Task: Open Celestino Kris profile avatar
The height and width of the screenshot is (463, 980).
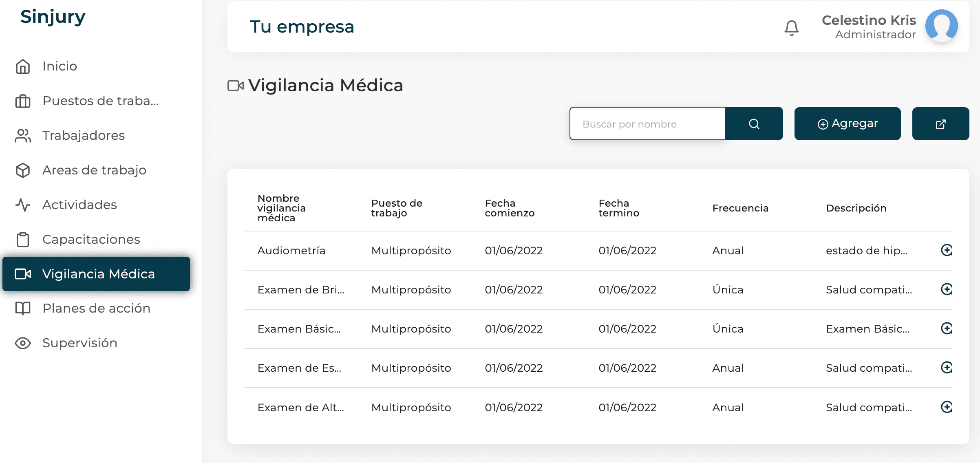Action: (x=941, y=26)
